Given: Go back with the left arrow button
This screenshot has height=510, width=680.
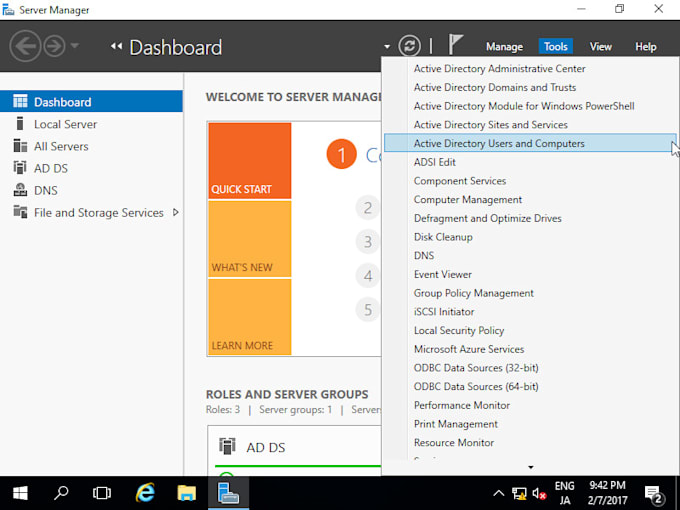Looking at the screenshot, I should coord(25,46).
